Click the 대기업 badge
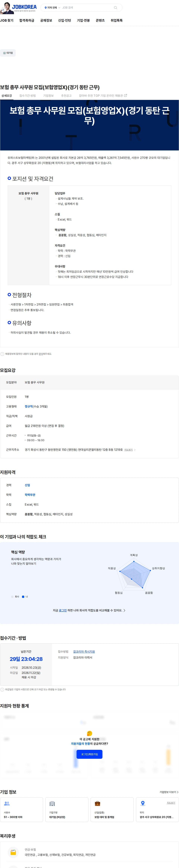 8,53
